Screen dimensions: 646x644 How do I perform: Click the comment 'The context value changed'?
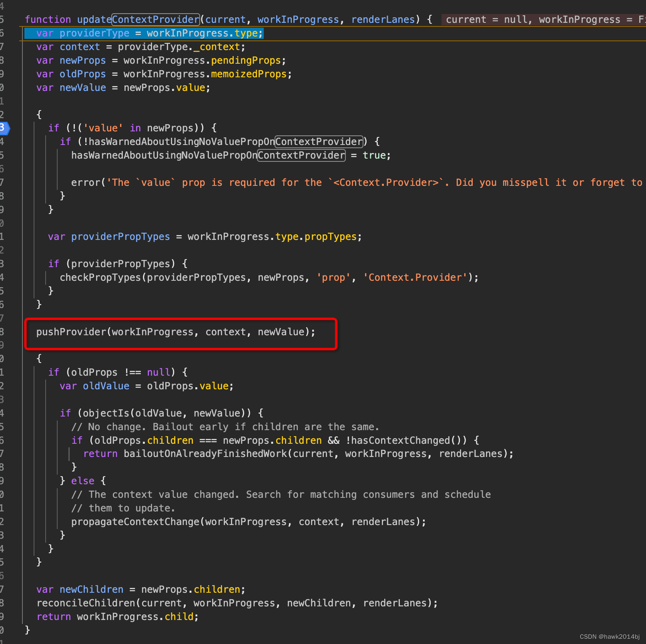[x=281, y=495]
